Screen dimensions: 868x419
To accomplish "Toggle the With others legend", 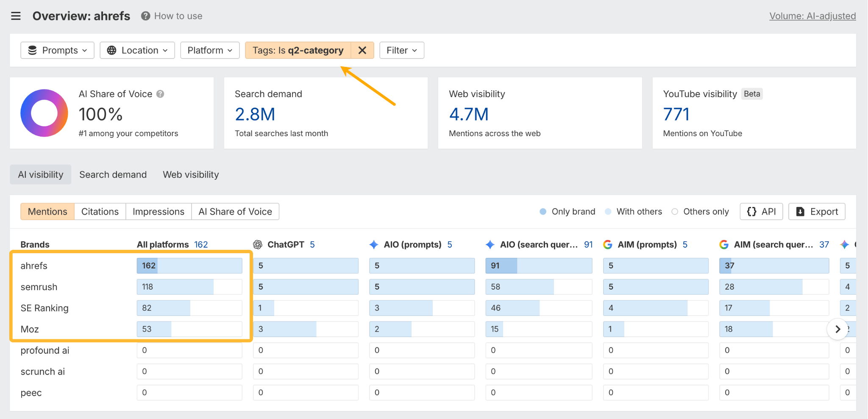I will [633, 212].
